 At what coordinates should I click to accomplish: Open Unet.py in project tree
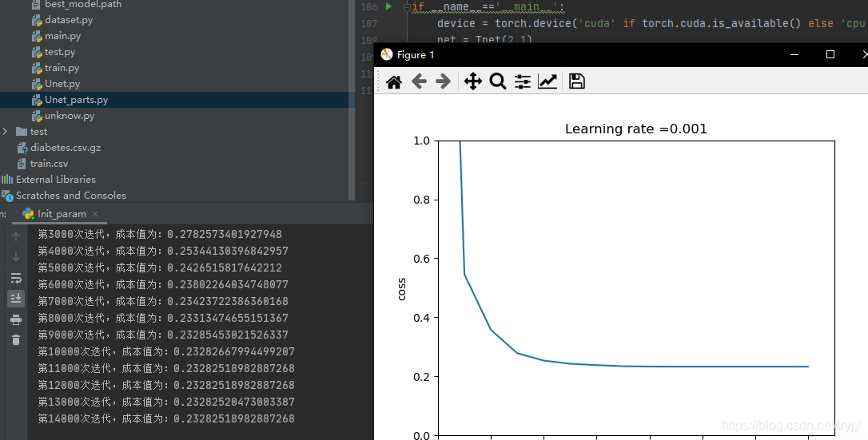tap(62, 84)
